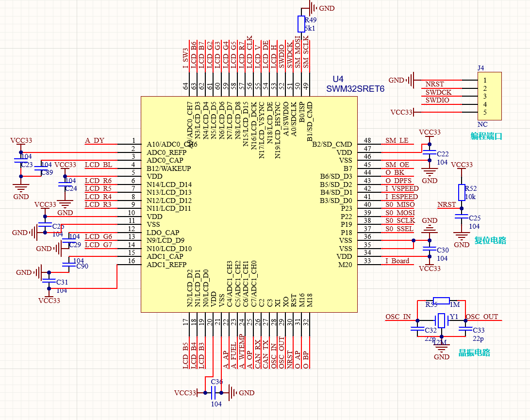The width and height of the screenshot is (530, 420).
Task: Click the NRST net label on J4 pin 2
Action: point(435,84)
